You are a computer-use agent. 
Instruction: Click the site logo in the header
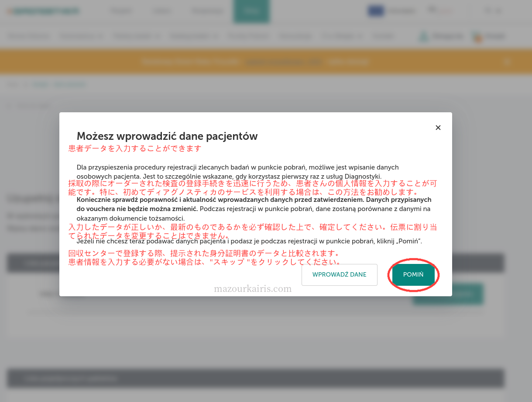tap(43, 11)
